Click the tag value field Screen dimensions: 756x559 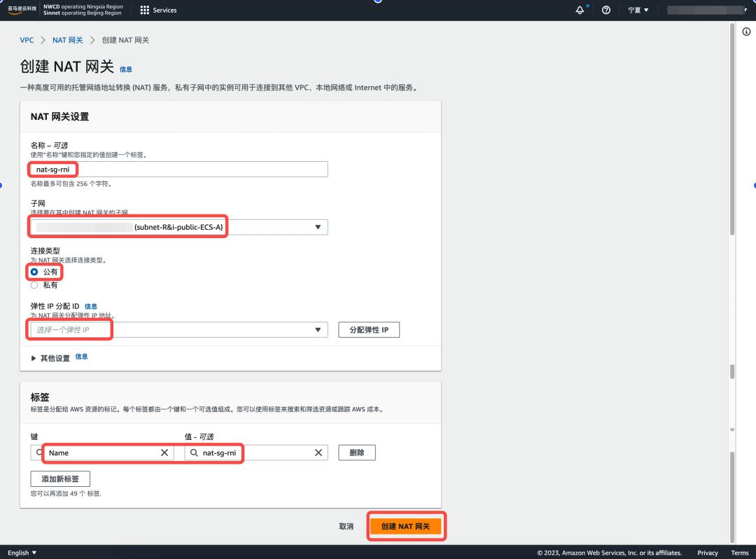256,453
